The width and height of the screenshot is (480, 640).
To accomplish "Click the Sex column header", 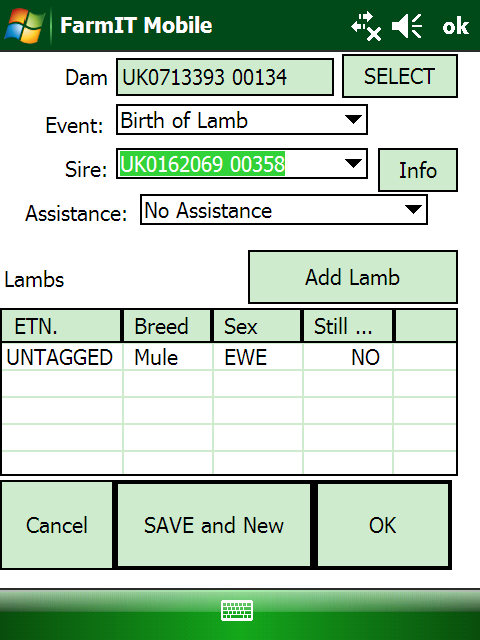I will [257, 326].
